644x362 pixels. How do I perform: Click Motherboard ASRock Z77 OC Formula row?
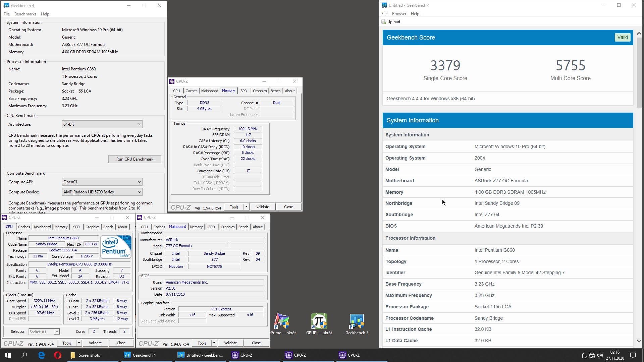click(x=508, y=181)
